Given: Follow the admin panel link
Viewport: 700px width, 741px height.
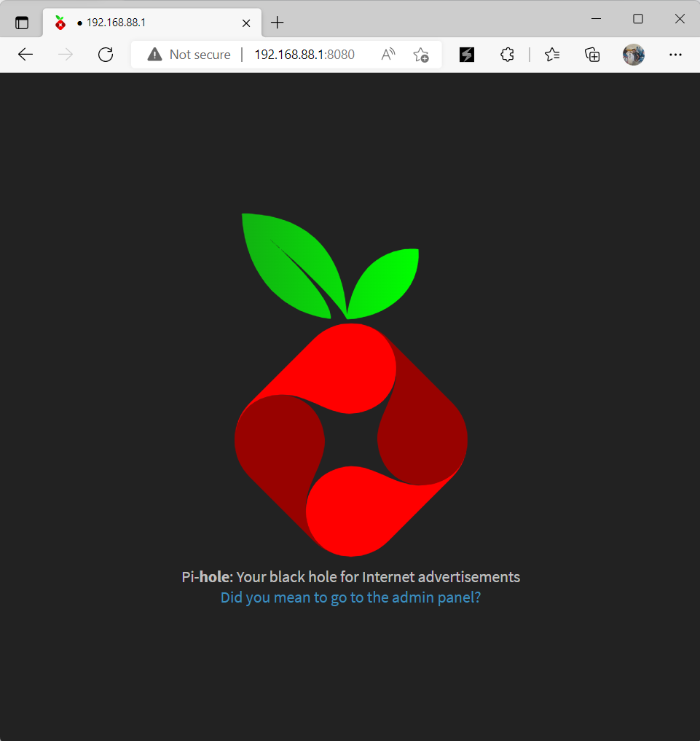Looking at the screenshot, I should point(350,597).
